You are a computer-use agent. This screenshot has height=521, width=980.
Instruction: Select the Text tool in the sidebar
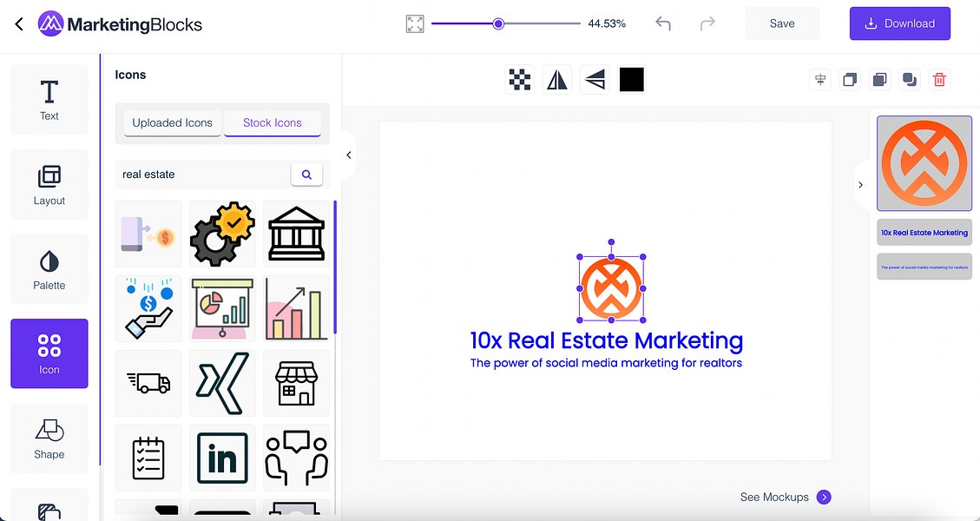[x=49, y=98]
